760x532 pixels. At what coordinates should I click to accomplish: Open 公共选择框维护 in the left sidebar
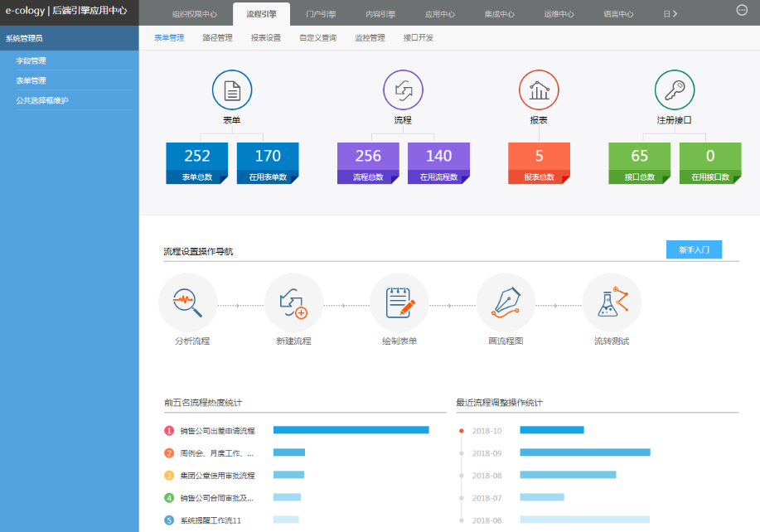(42, 100)
